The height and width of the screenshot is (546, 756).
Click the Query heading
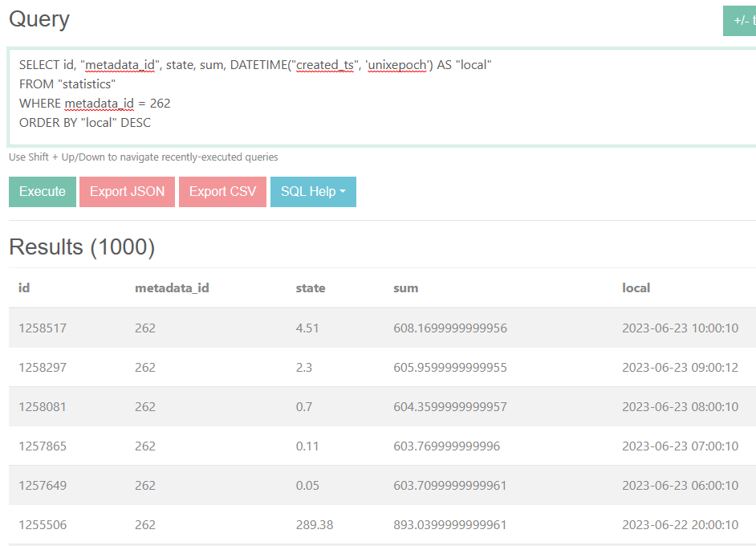click(x=39, y=20)
